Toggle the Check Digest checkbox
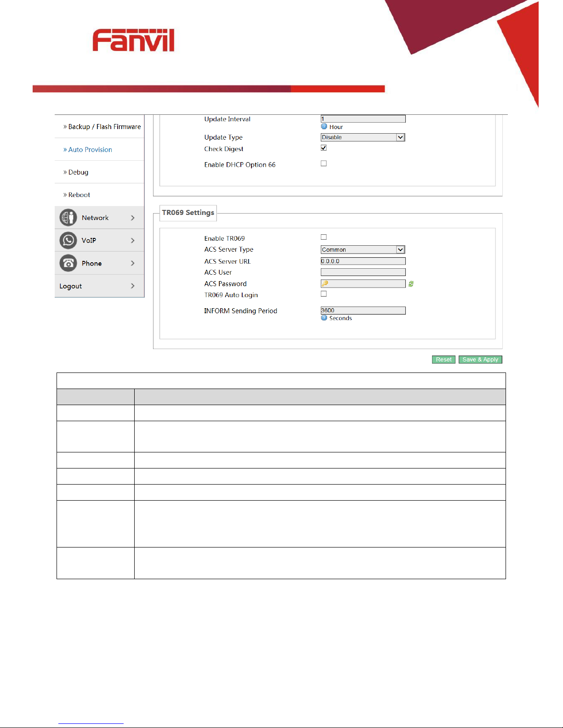 point(324,148)
